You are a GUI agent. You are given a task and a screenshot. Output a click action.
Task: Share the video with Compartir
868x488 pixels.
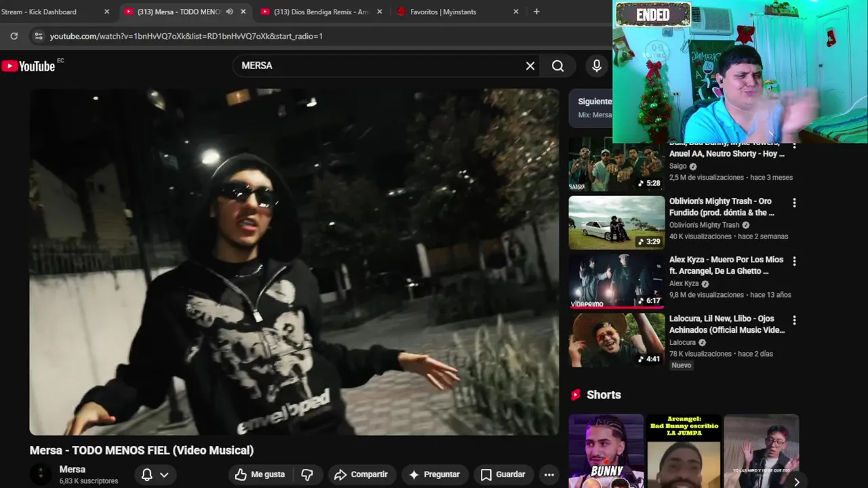[x=361, y=474]
